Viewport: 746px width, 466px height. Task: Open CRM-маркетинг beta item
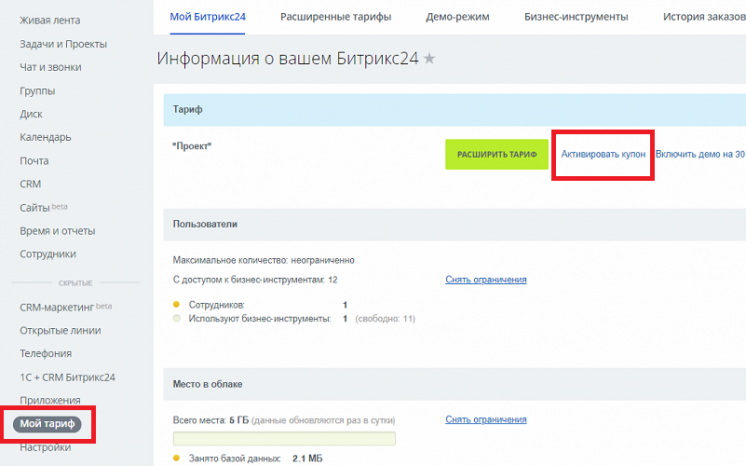[x=66, y=307]
